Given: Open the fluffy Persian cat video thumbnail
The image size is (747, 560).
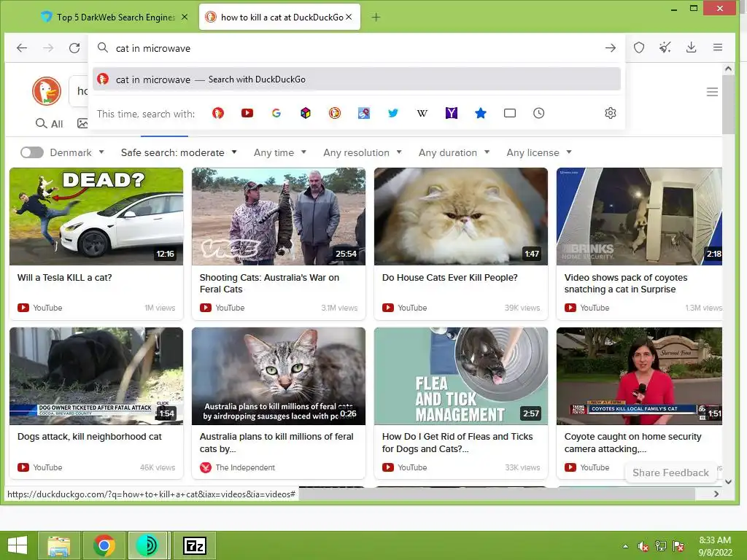Looking at the screenshot, I should pyautogui.click(x=461, y=217).
